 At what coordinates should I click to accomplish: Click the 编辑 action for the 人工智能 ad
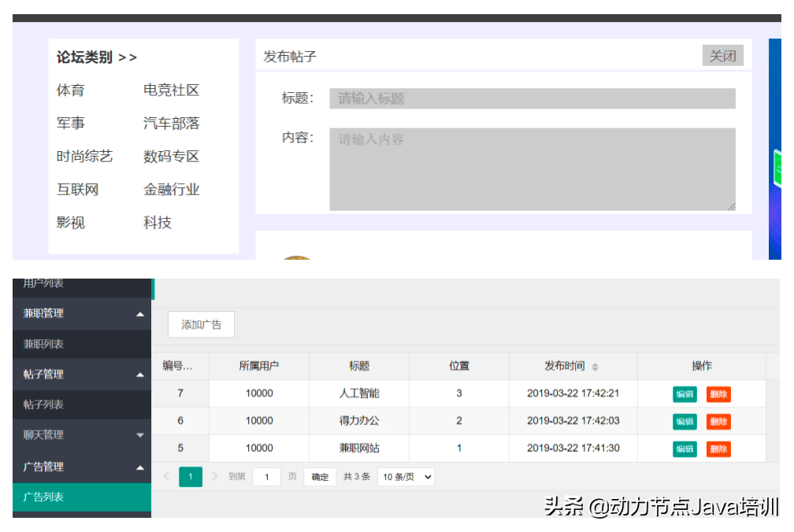click(684, 393)
